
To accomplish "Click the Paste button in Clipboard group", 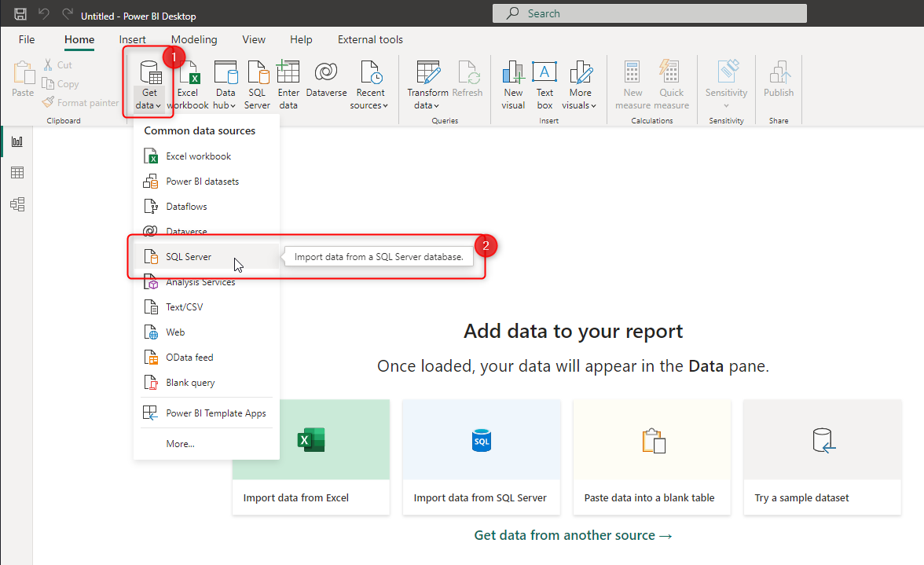I will [23, 79].
